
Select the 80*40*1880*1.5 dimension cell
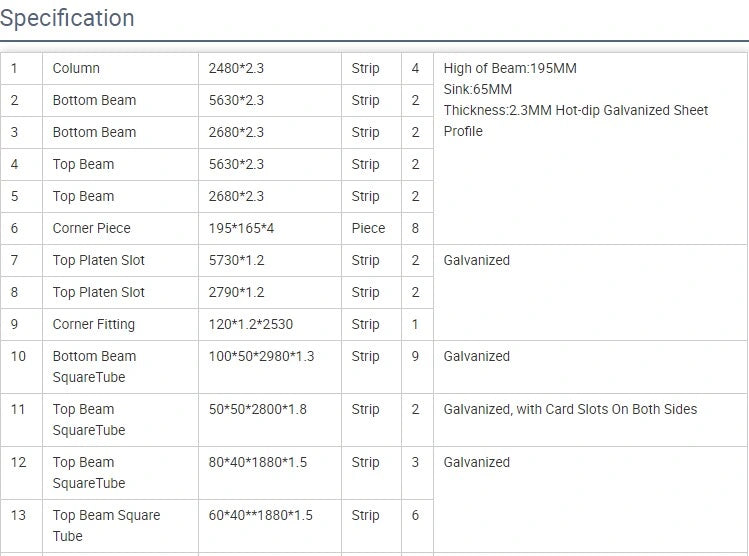pyautogui.click(x=257, y=462)
